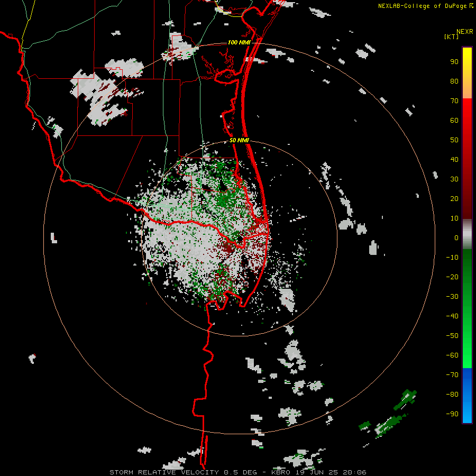Image resolution: width=476 pixels, height=476 pixels.
Task: Pick the yellow segment atop the color bar
Action: coord(467,73)
